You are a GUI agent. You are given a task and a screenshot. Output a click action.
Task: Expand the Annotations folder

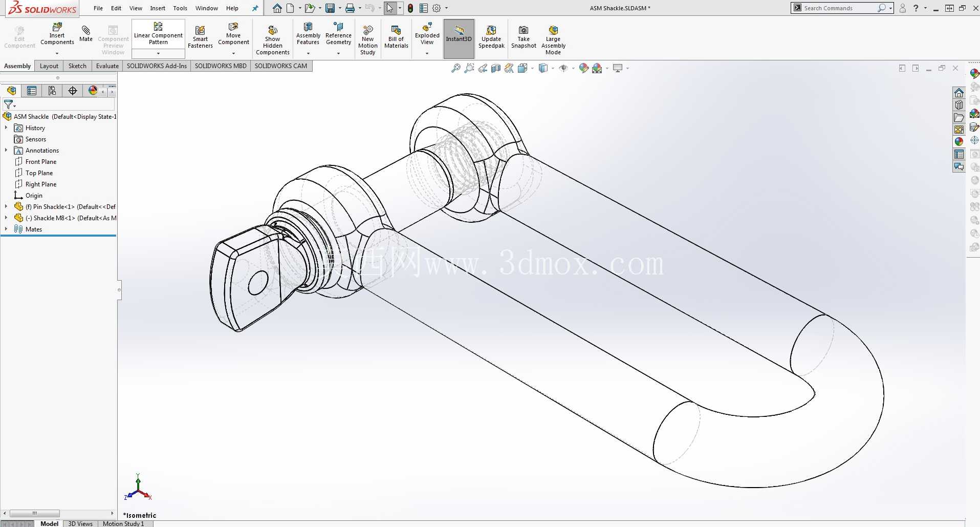pos(6,150)
